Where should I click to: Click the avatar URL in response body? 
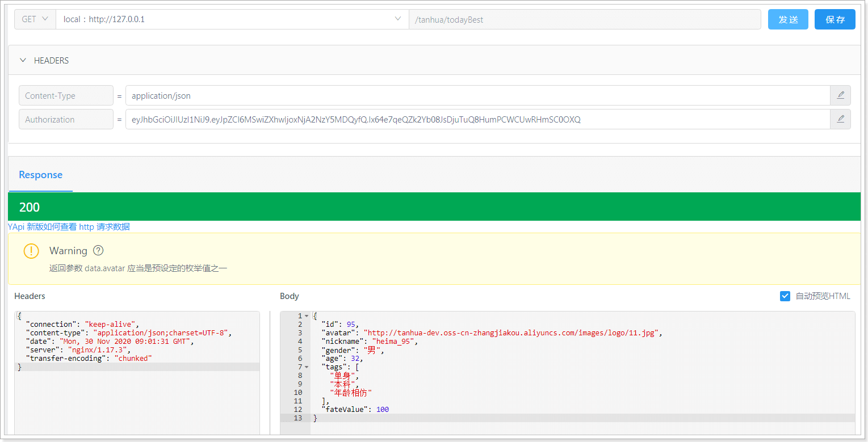511,333
